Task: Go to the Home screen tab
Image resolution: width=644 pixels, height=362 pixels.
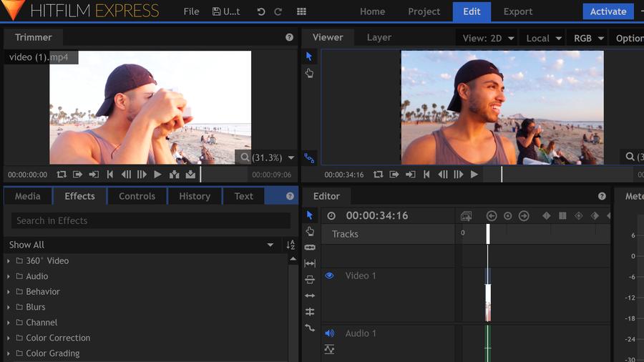Action: tap(373, 11)
